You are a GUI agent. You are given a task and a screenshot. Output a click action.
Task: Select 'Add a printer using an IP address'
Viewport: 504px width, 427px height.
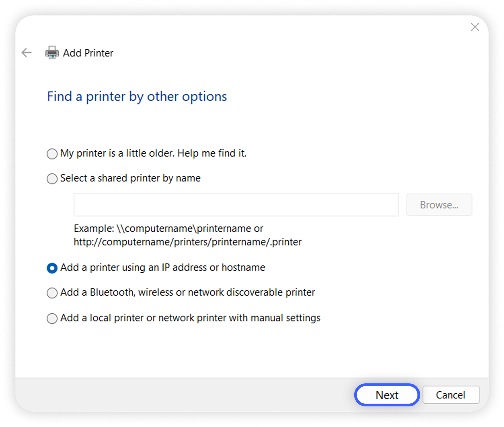coord(52,268)
